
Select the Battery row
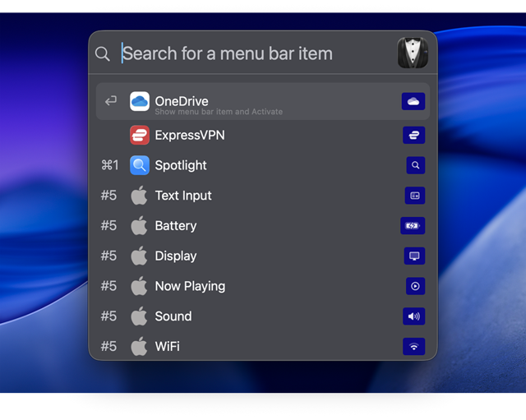tap(263, 226)
